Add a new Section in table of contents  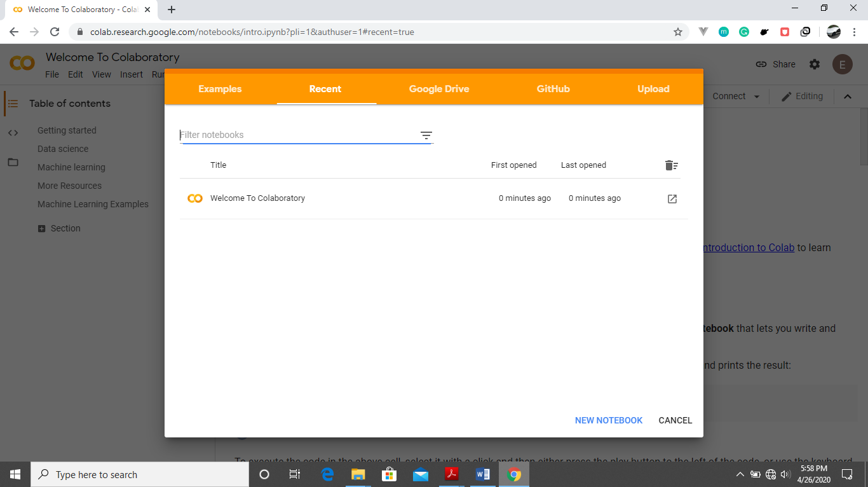pos(59,228)
